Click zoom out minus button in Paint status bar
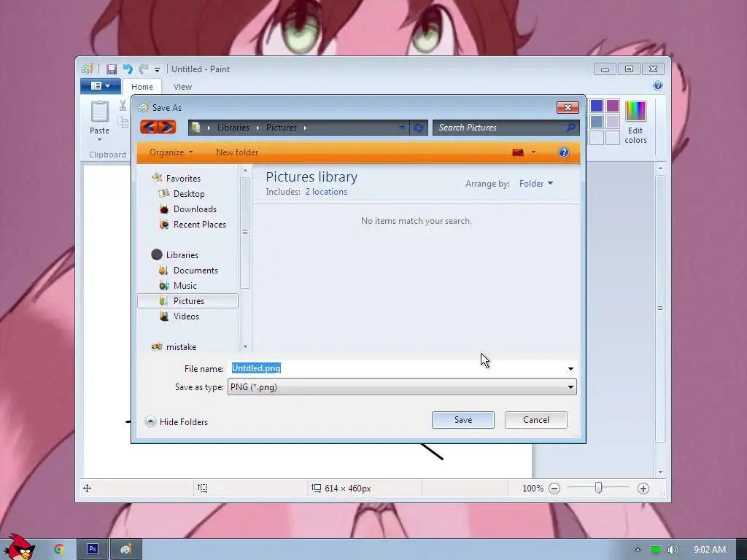Viewport: 747px width, 560px height. 554,489
